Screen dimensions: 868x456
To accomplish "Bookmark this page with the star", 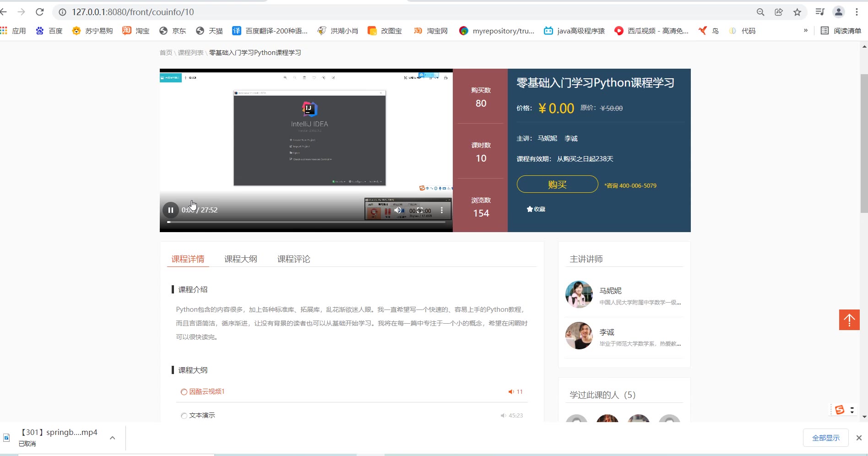I will 797,12.
